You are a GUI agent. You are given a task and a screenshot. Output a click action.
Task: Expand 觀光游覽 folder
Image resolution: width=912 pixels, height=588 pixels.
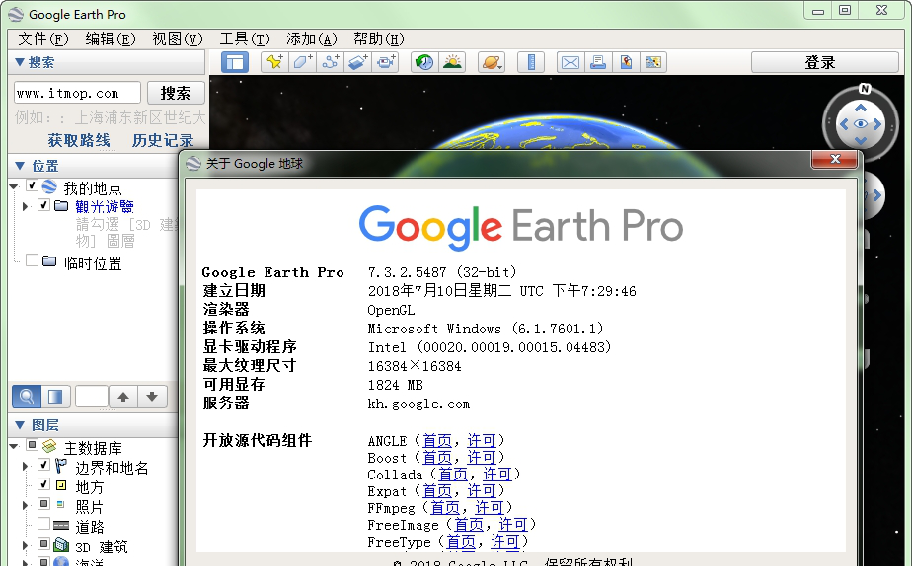coord(25,206)
